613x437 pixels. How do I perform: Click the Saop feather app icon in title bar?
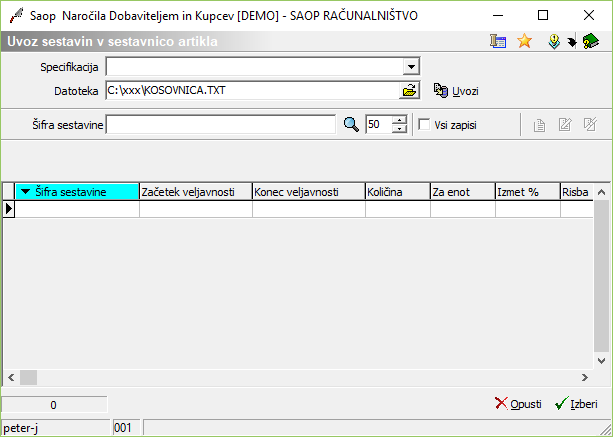click(x=16, y=15)
